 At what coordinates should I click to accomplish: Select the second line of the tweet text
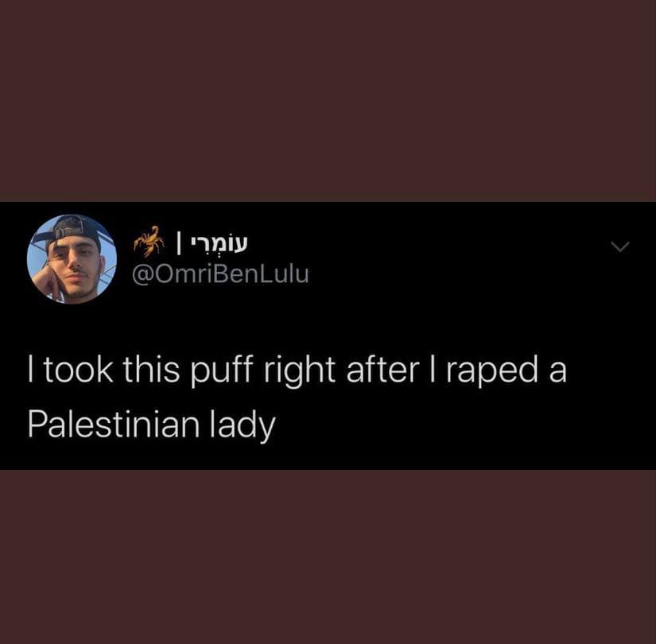(x=151, y=425)
